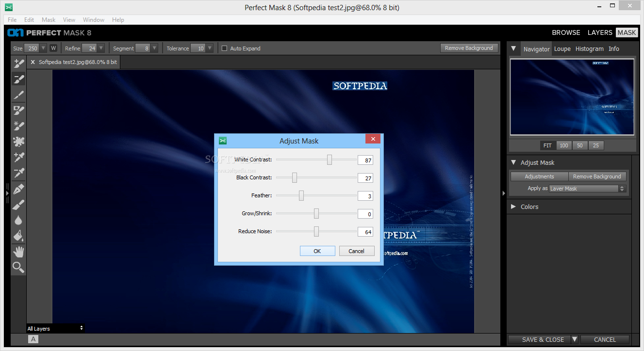
Task: Switch to the BROWSE module
Action: point(566,32)
